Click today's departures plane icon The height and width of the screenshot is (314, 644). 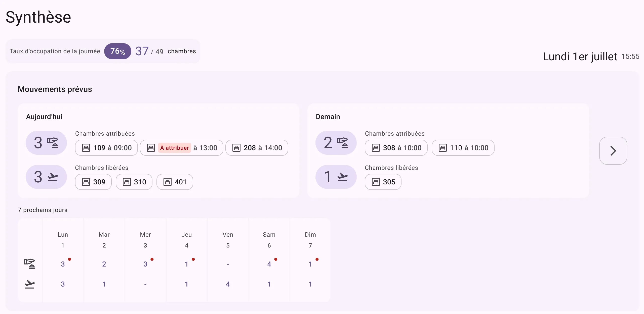pyautogui.click(x=53, y=177)
